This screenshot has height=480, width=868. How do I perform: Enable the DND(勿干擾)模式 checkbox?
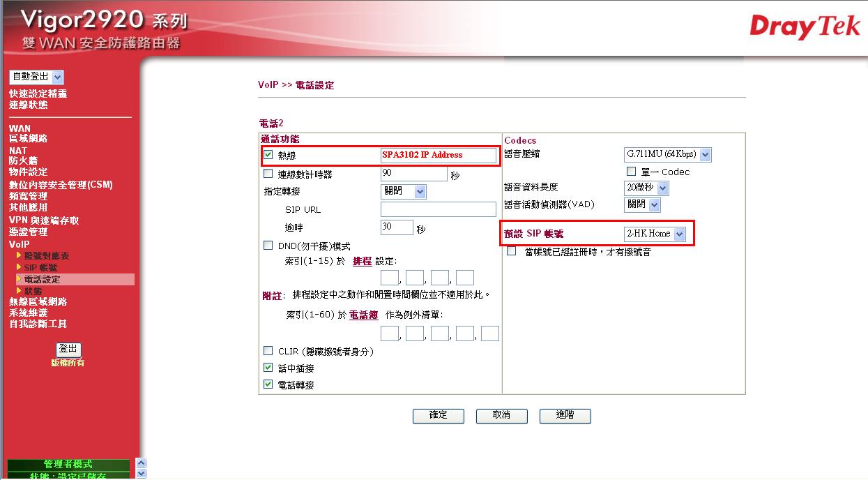point(268,246)
